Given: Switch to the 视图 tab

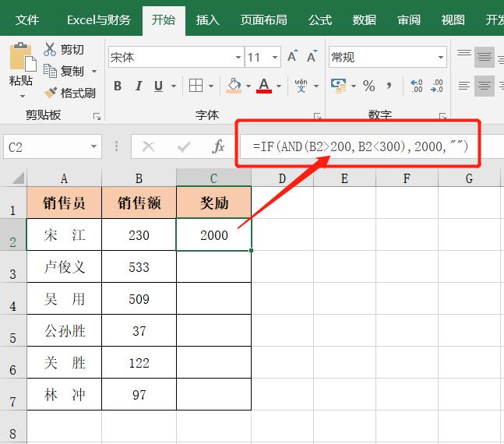Looking at the screenshot, I should coord(453,20).
